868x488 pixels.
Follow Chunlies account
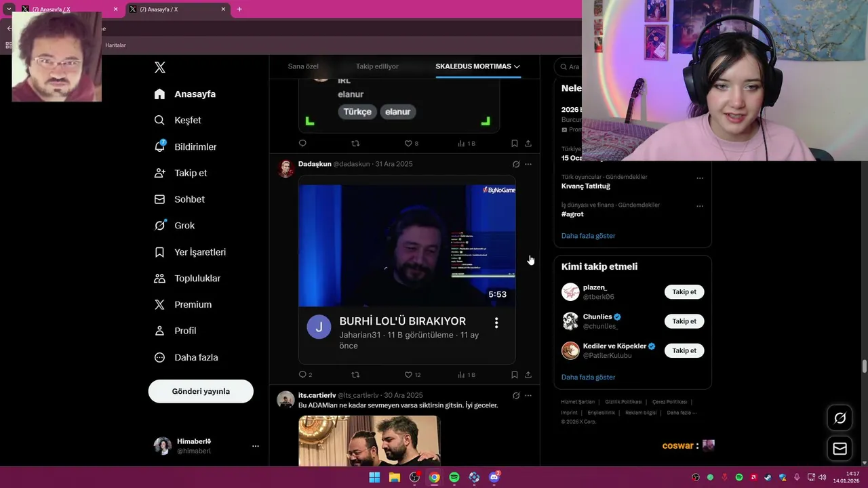point(684,321)
